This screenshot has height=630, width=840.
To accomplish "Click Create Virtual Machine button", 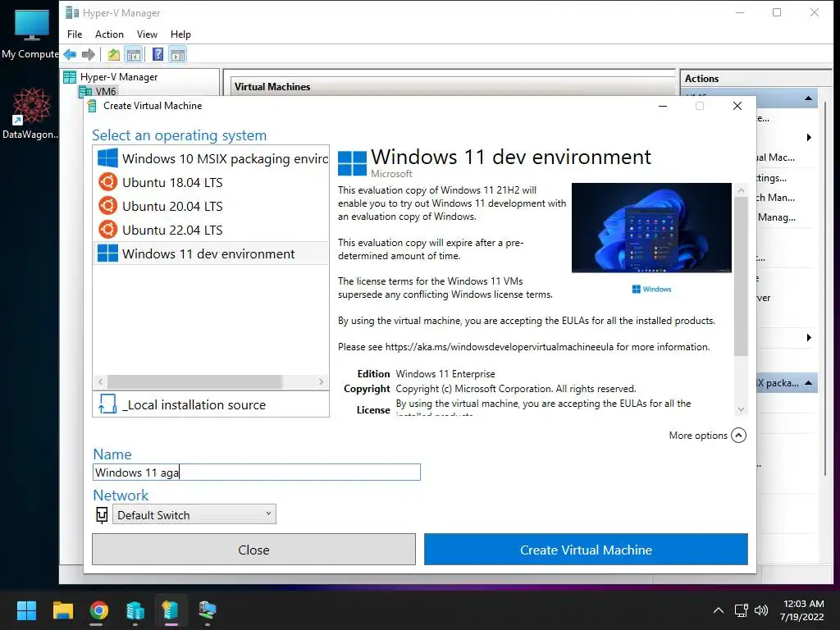I will [586, 549].
